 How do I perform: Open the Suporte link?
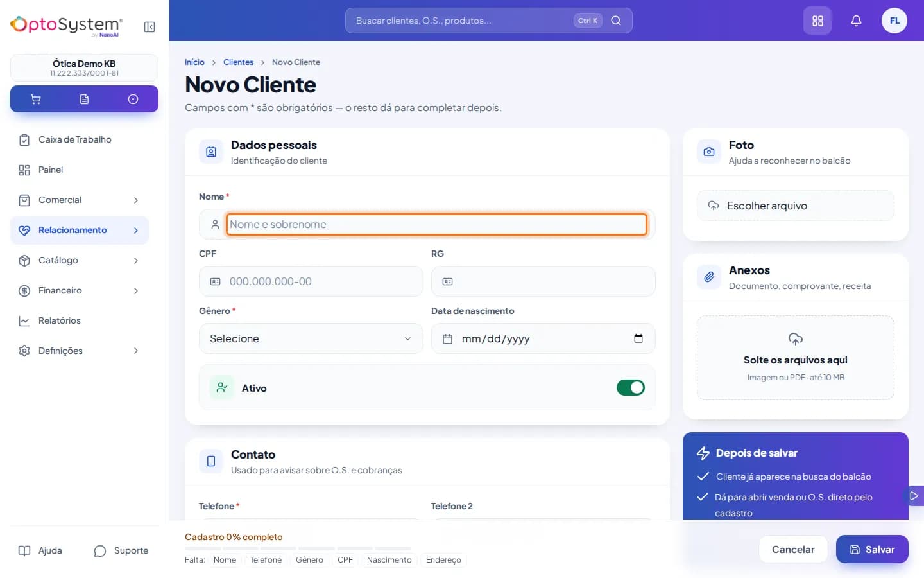click(x=121, y=550)
